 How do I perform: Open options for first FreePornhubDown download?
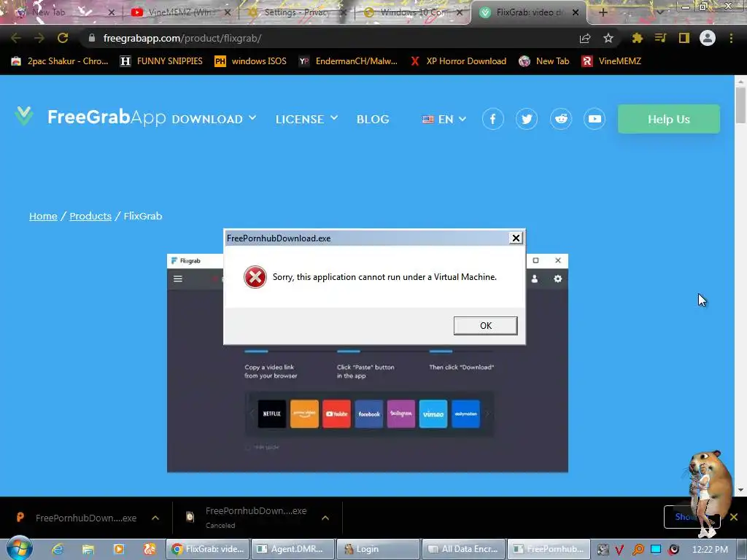coord(155,518)
